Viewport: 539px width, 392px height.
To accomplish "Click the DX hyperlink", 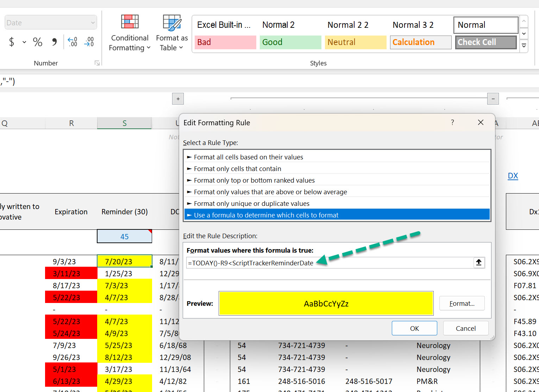I will point(513,176).
